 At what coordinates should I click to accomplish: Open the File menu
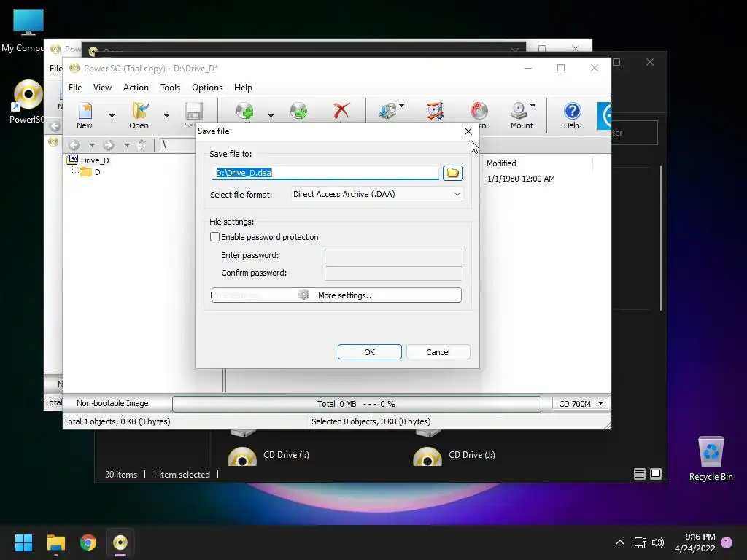point(75,87)
